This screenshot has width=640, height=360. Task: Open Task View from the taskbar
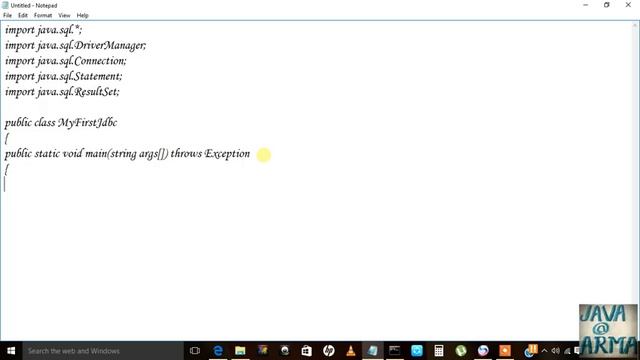195,351
